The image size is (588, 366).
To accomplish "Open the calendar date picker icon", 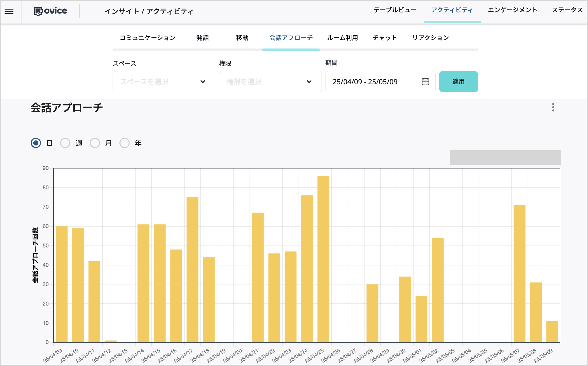I will (x=425, y=82).
